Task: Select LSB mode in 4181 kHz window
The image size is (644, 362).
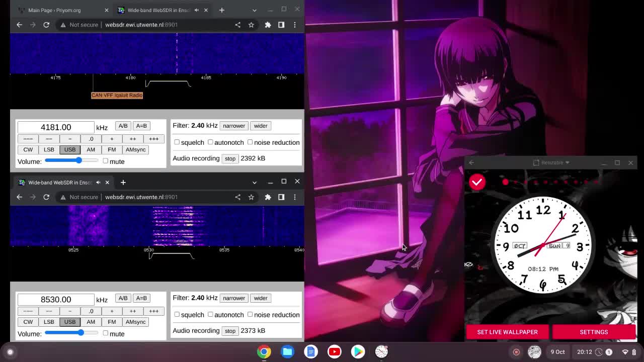Action: click(49, 149)
